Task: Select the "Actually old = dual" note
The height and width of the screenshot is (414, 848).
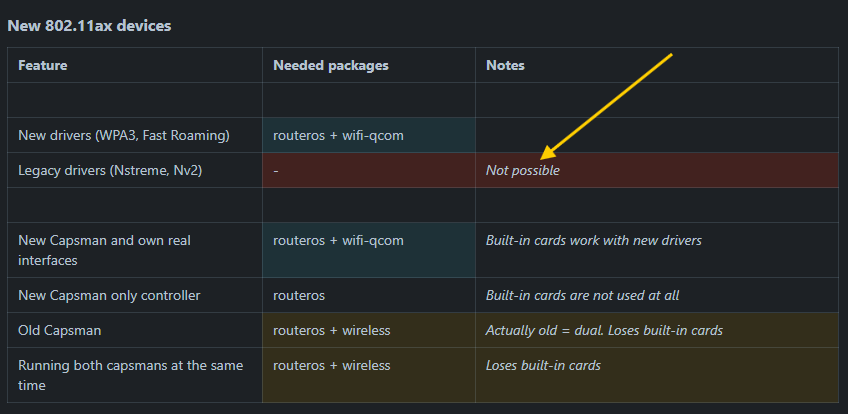Action: (x=604, y=330)
